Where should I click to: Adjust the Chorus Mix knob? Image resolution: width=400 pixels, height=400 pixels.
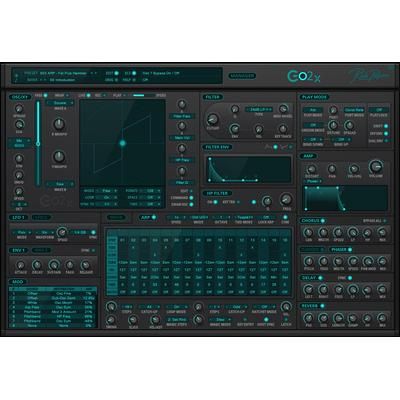[x=382, y=232]
